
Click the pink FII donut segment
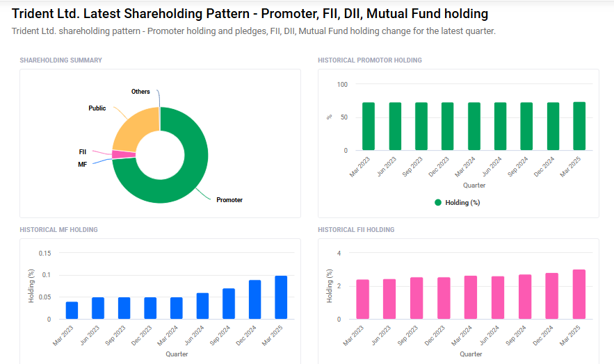click(x=123, y=154)
